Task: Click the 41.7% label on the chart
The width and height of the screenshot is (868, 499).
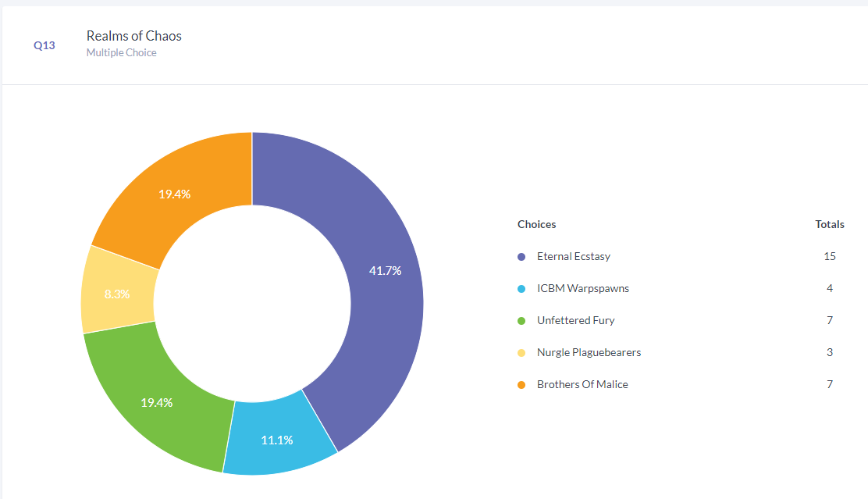Action: click(x=386, y=271)
